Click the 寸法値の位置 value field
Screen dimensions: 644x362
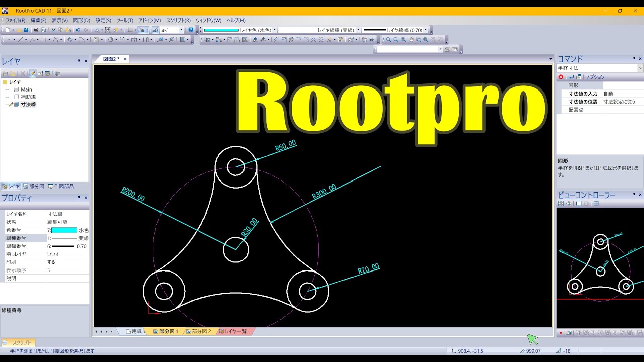(x=623, y=102)
